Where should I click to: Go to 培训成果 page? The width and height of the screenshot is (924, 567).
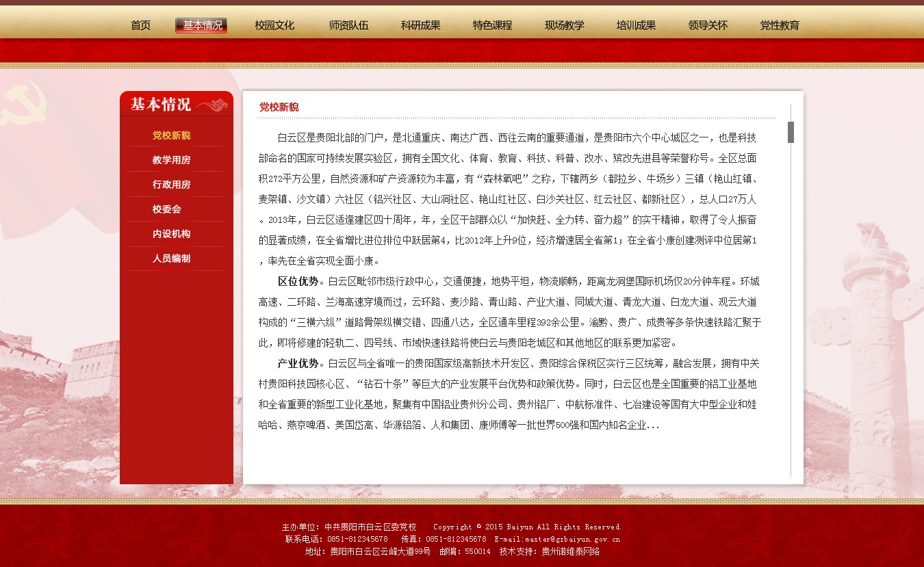[x=636, y=25]
